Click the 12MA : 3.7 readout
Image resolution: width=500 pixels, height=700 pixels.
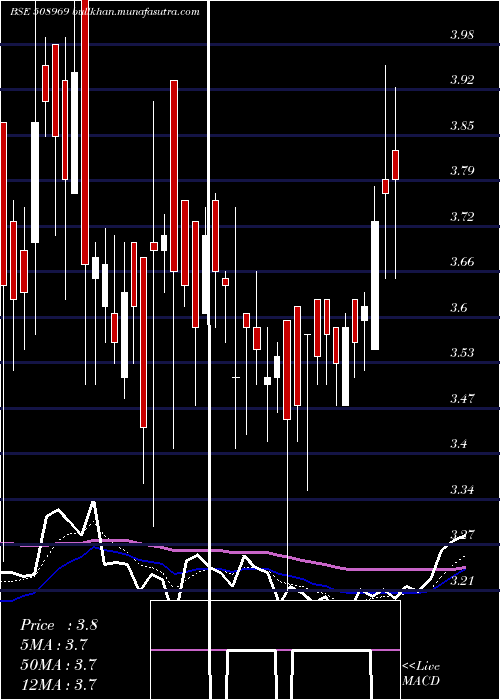[x=58, y=684]
